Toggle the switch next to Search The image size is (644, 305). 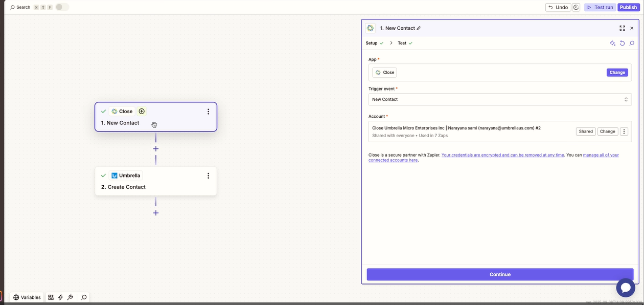[61, 7]
